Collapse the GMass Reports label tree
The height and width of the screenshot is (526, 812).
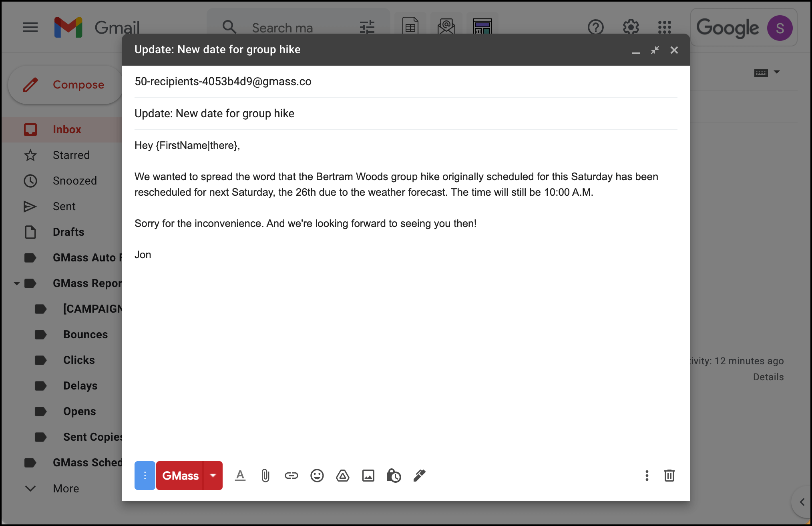[x=17, y=283]
